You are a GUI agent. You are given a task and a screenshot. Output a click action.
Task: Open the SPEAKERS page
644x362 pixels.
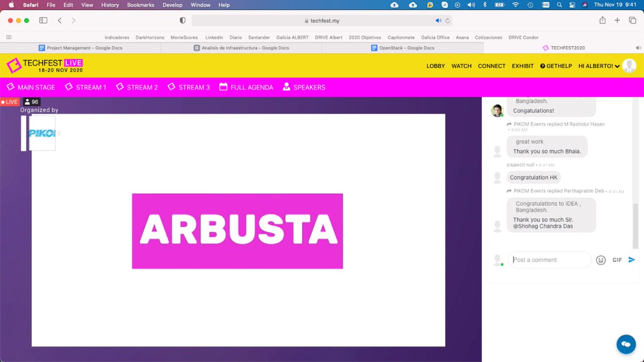[x=304, y=87]
